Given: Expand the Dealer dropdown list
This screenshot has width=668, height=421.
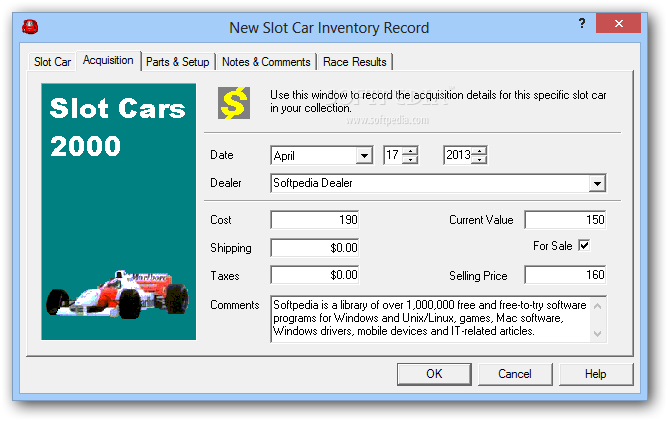Looking at the screenshot, I should point(597,184).
